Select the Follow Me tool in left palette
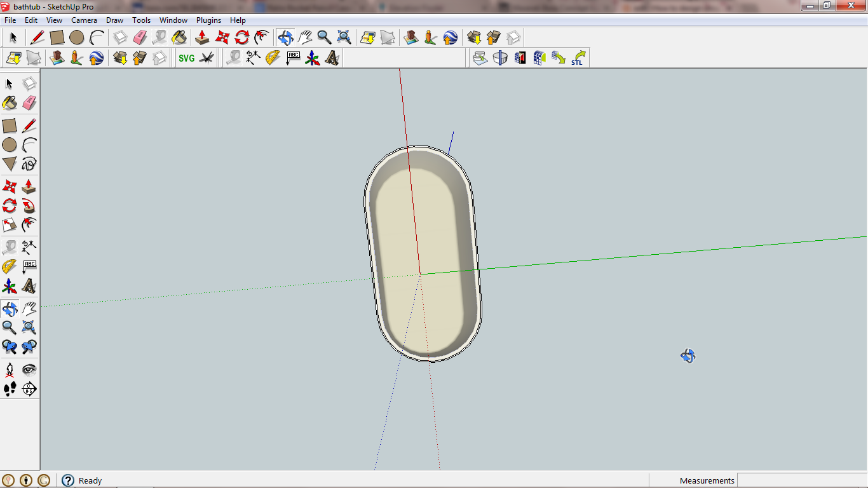868x488 pixels. pyautogui.click(x=29, y=206)
